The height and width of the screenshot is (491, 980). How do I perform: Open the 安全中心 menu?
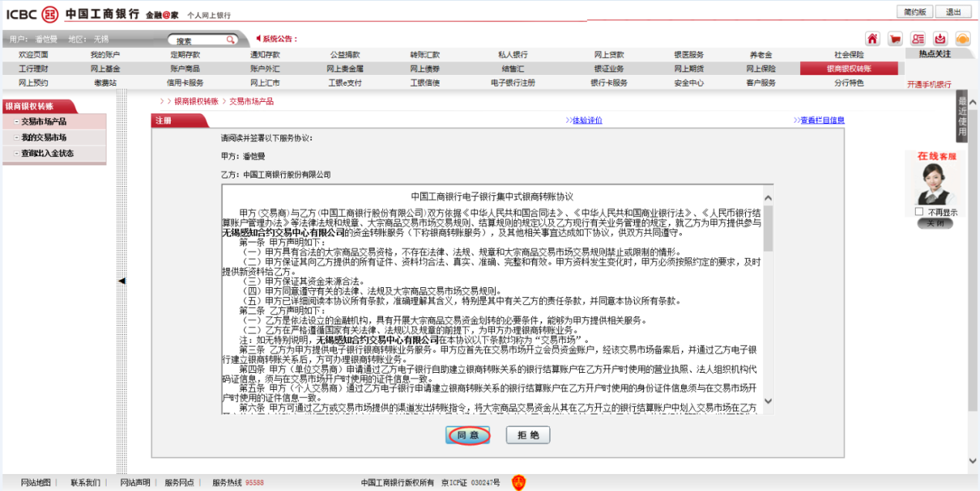pyautogui.click(x=689, y=83)
